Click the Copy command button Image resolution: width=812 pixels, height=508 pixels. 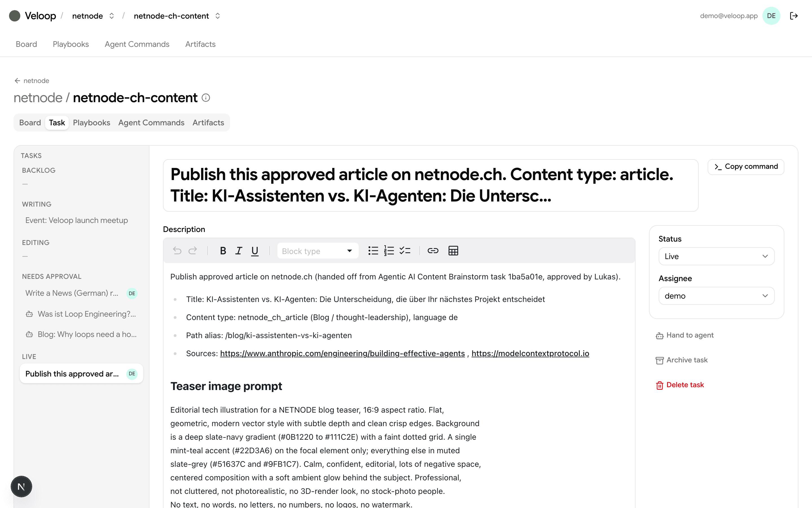(x=745, y=167)
